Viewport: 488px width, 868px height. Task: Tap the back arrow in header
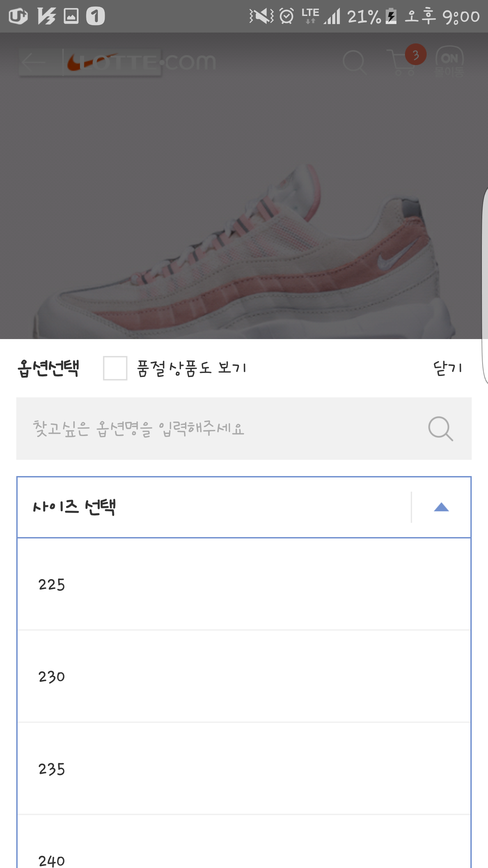34,62
